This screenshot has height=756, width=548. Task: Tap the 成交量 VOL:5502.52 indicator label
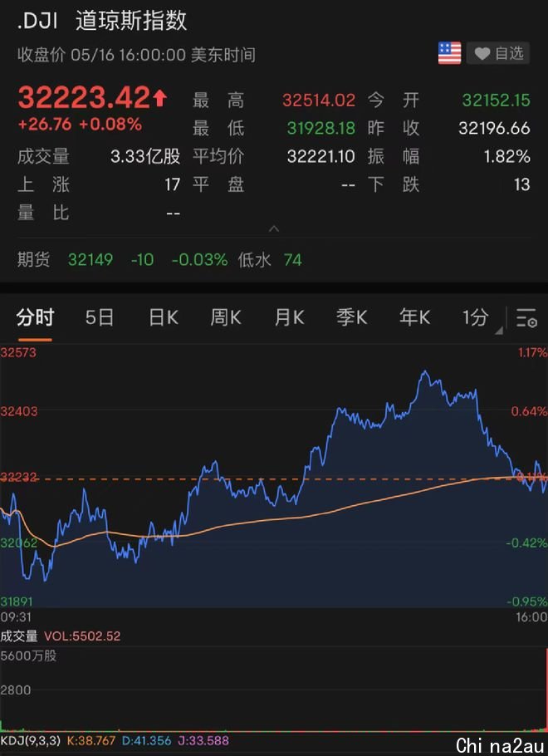(x=61, y=636)
